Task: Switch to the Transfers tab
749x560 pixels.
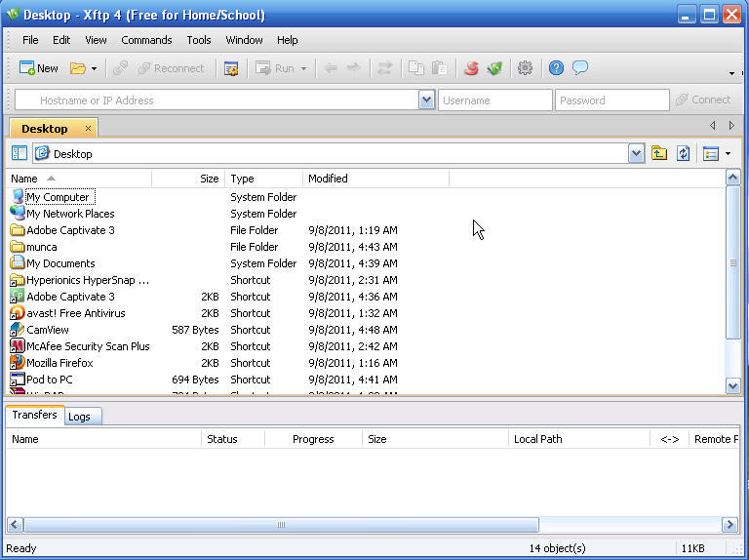Action: pos(34,415)
